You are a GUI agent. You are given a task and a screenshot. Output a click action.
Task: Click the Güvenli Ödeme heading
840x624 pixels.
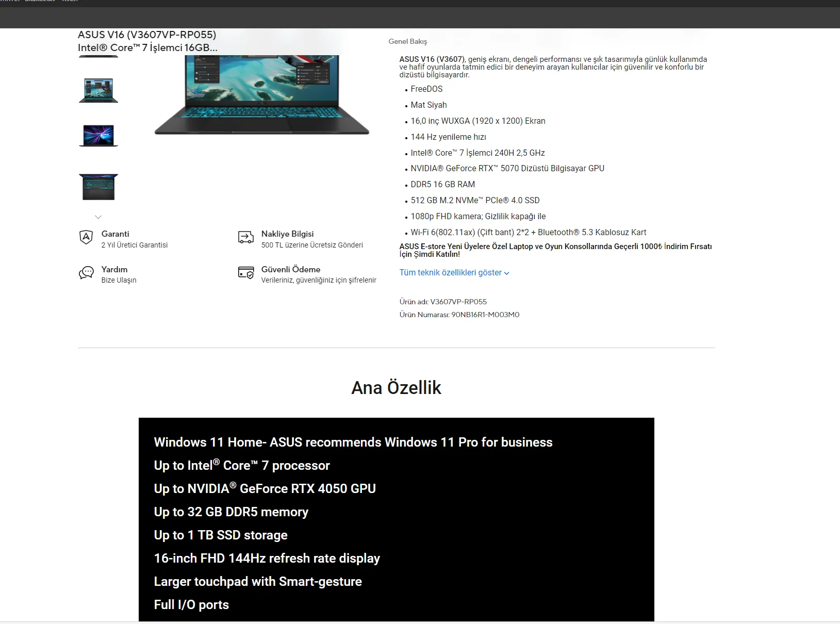pyautogui.click(x=291, y=270)
